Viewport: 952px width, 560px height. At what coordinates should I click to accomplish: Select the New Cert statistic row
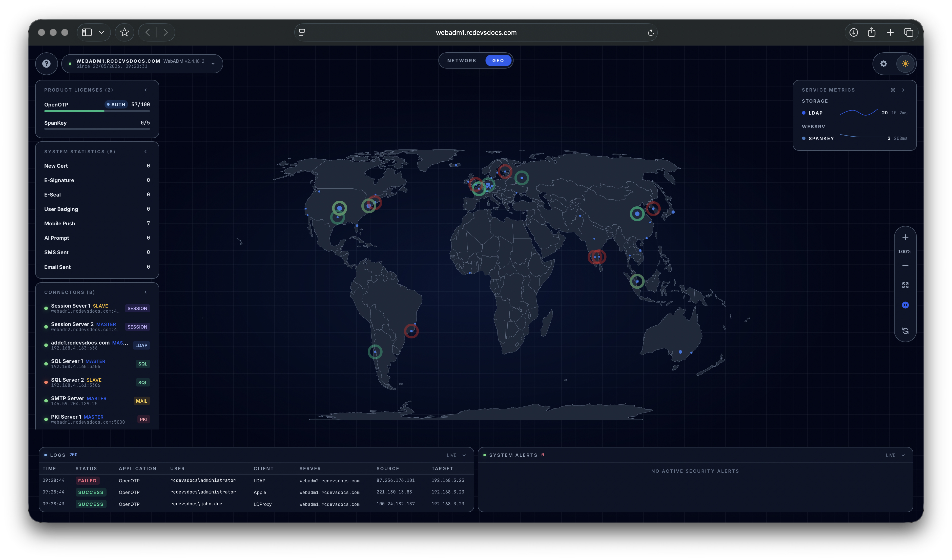(x=97, y=166)
